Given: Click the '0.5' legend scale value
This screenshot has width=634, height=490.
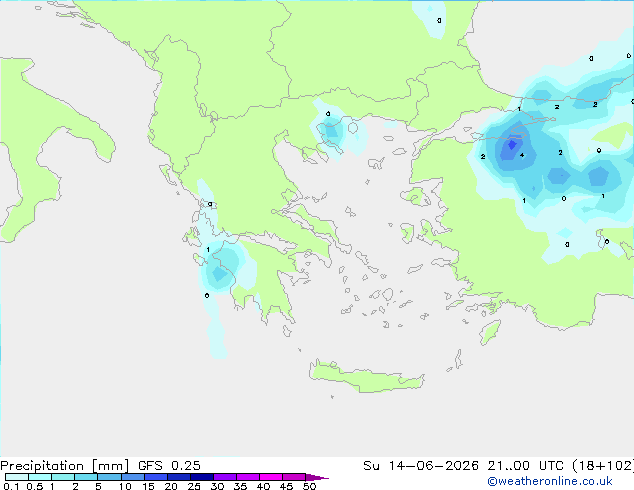Looking at the screenshot, I should pos(35,486).
